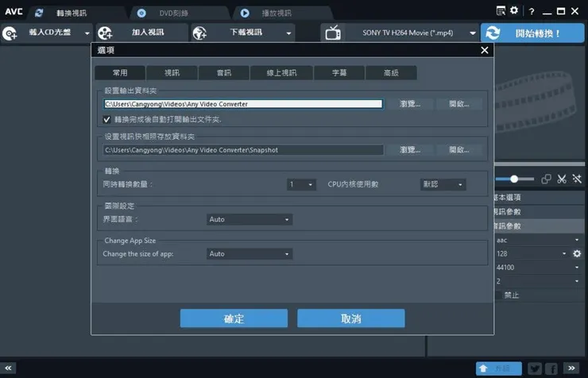Click the upgrade arrow button at bottom
Viewport: 588px width, 378px height.
[499, 368]
